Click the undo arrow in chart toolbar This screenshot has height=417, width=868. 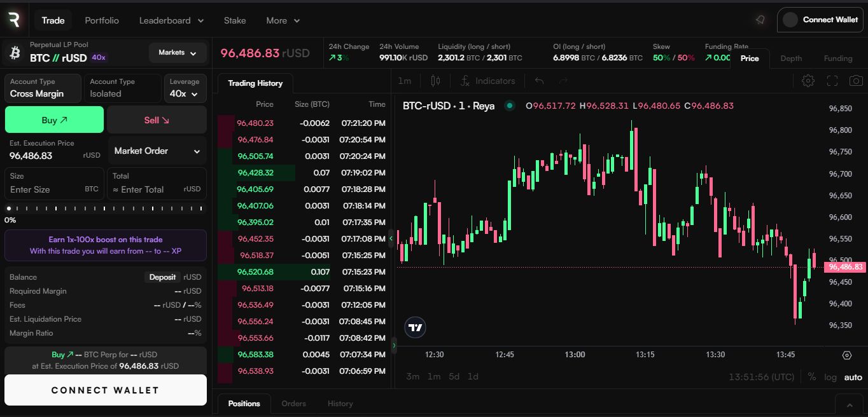(539, 81)
